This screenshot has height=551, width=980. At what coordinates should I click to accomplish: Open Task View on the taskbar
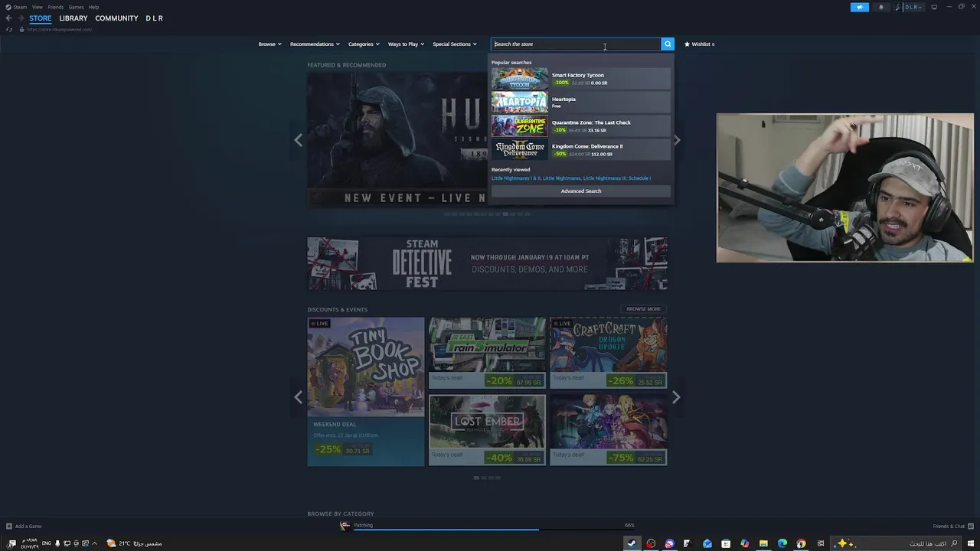pyautogui.click(x=821, y=543)
